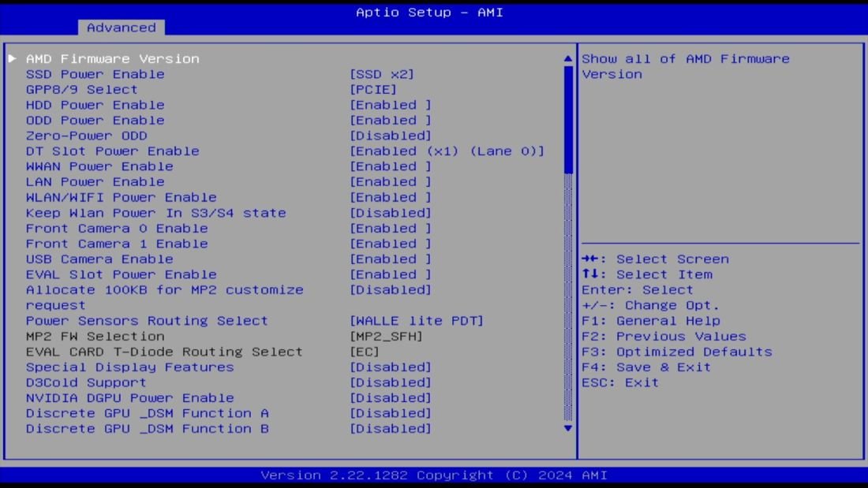Select MP2 FW Selection label

point(95,337)
